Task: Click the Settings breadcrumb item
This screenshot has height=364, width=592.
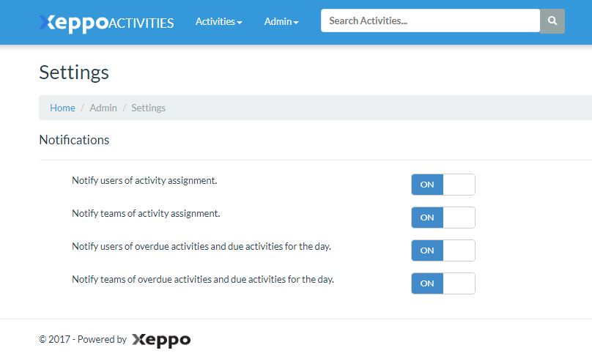Action: coord(148,108)
